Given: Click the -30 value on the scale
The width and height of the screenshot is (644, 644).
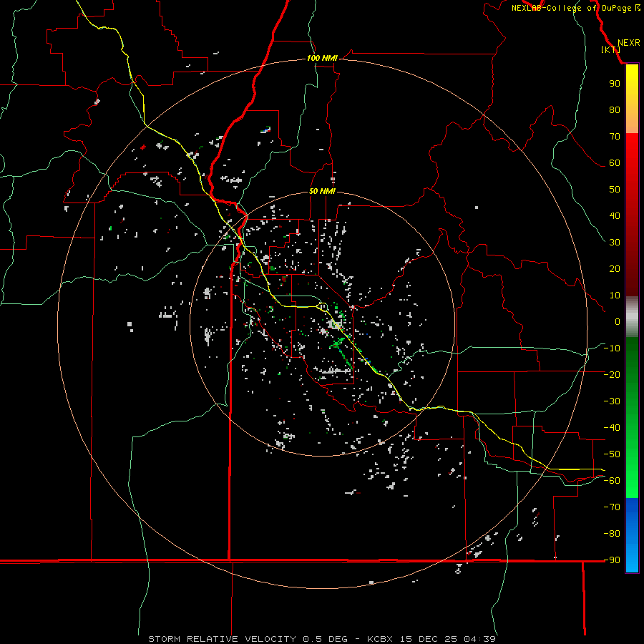Looking at the screenshot, I should tap(612, 401).
